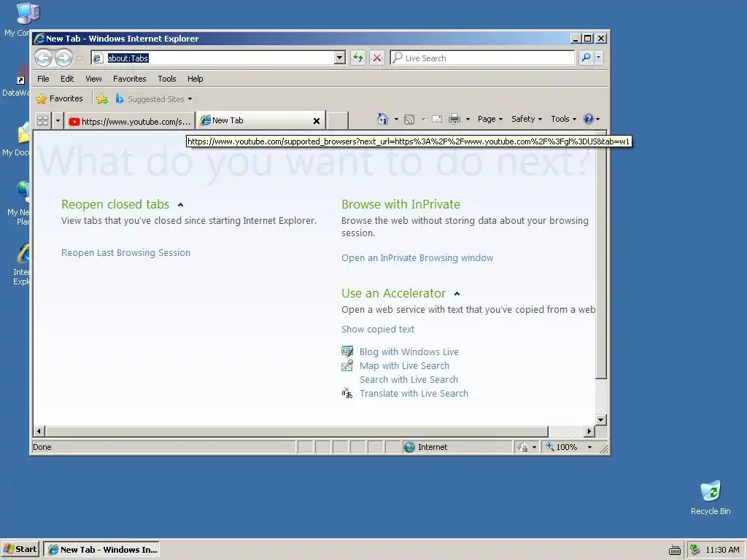Screen dimensions: 747x560
Task: Open the Safety command menu
Action: tap(527, 119)
